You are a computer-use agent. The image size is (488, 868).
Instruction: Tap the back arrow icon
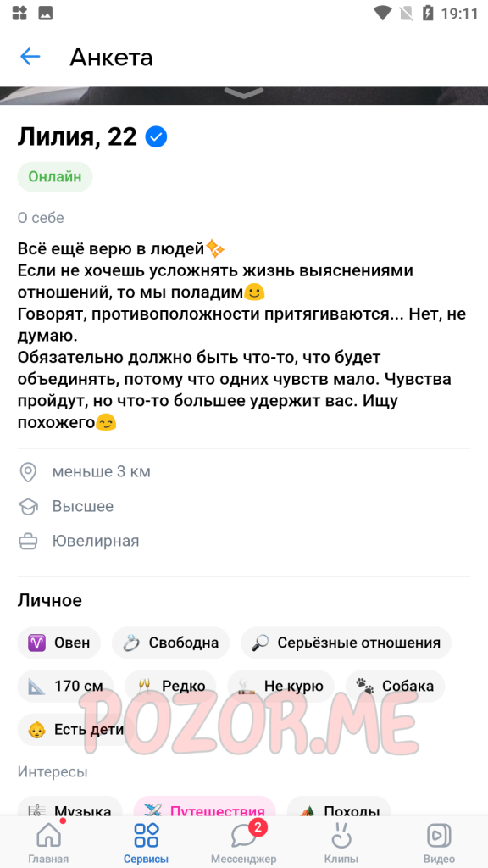30,57
